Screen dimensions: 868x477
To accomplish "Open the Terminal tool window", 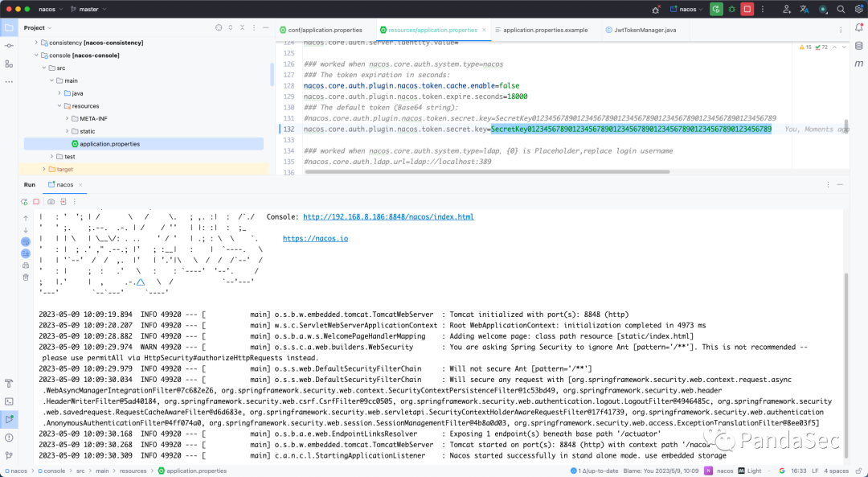I will [9, 401].
